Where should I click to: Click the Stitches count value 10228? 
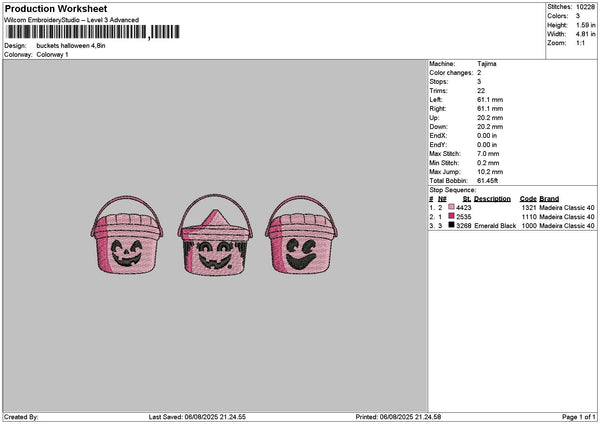point(585,7)
